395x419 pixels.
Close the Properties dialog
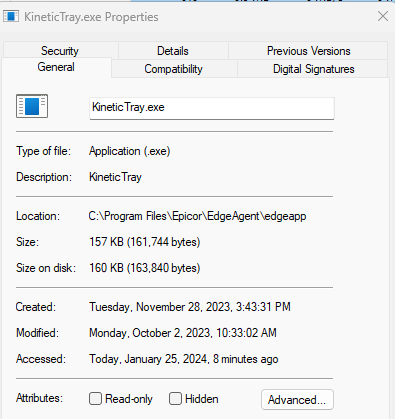383,16
